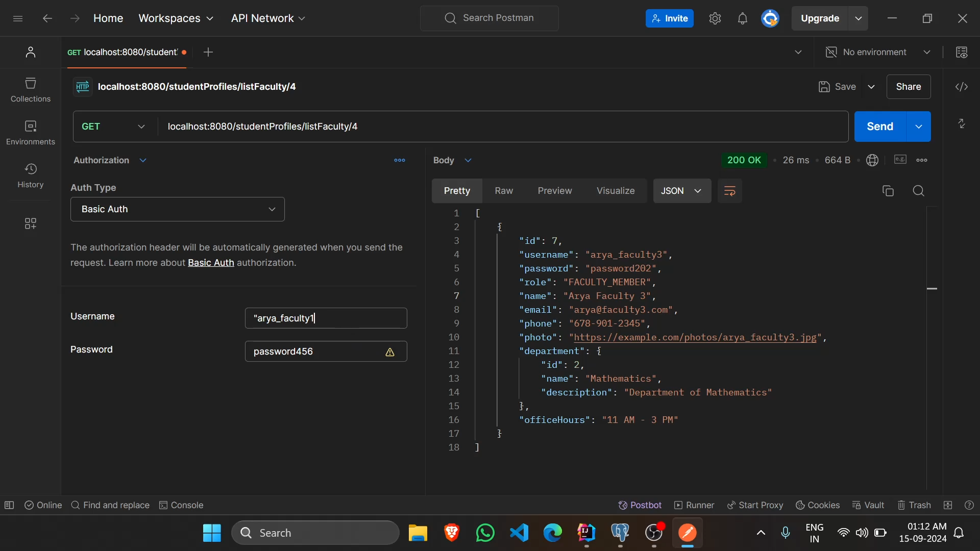
Task: Open History in the sidebar
Action: tap(31, 176)
